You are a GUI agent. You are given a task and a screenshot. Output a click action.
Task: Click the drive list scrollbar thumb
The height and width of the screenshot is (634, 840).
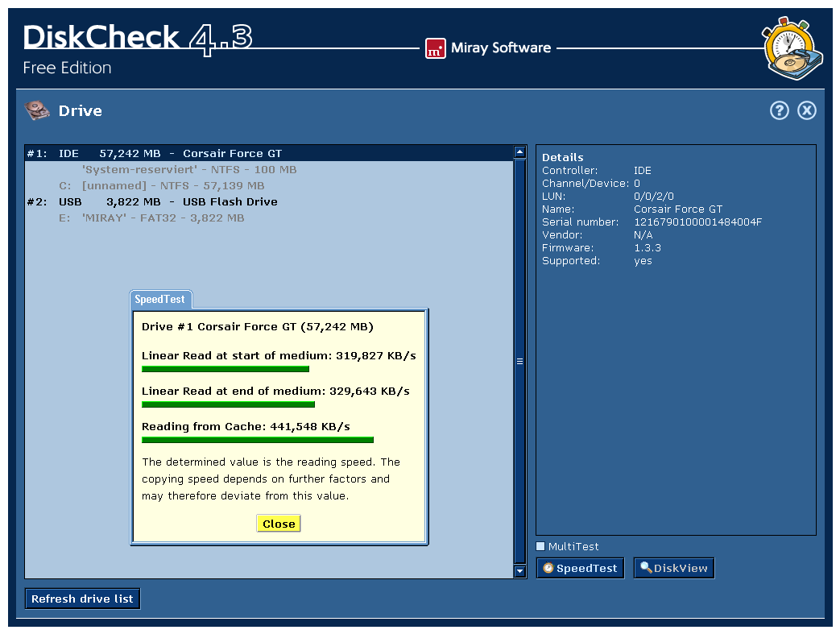[519, 361]
